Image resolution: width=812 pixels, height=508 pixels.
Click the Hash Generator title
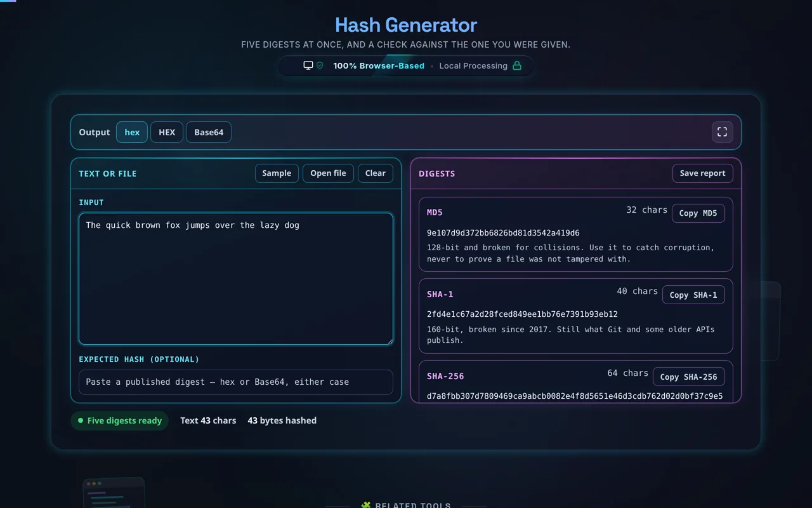[406, 25]
